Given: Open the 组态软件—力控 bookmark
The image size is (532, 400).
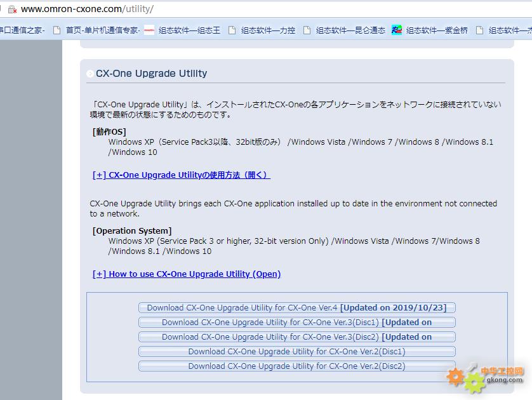Looking at the screenshot, I should [262, 30].
